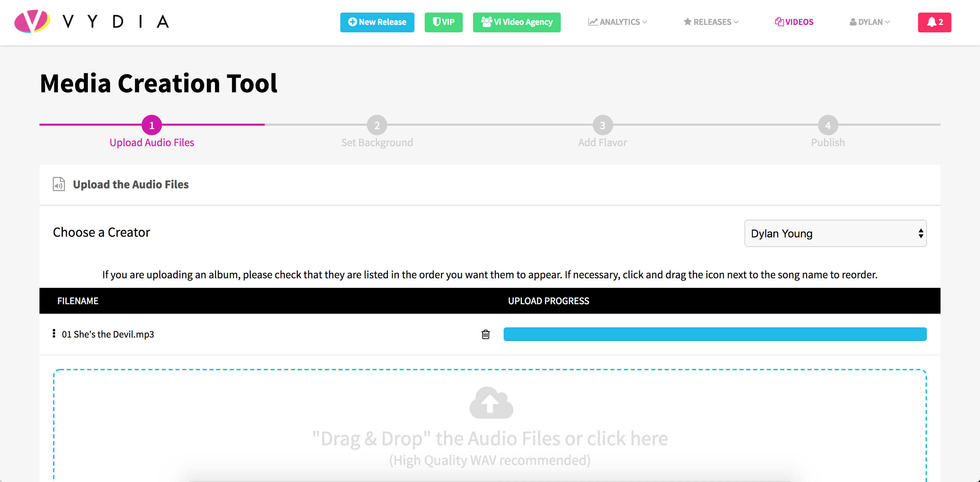Click the VIP shield icon
Image resolution: width=980 pixels, height=482 pixels.
[x=435, y=22]
